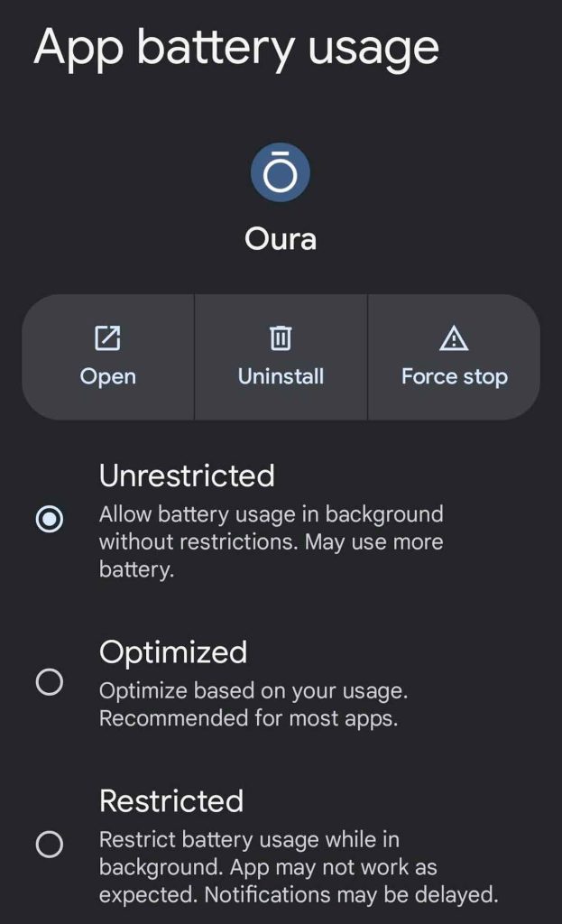Tap the "App battery usage" page heading
Screen dimensions: 562x924
(x=236, y=48)
